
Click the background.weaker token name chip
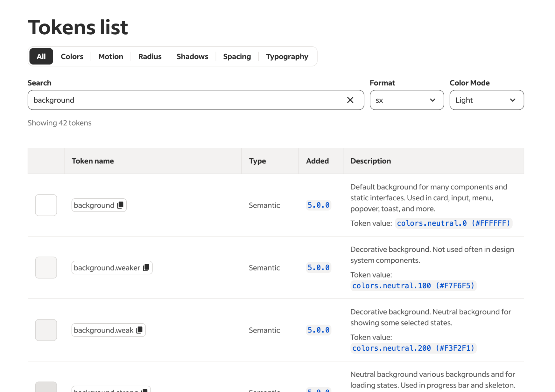(x=112, y=268)
